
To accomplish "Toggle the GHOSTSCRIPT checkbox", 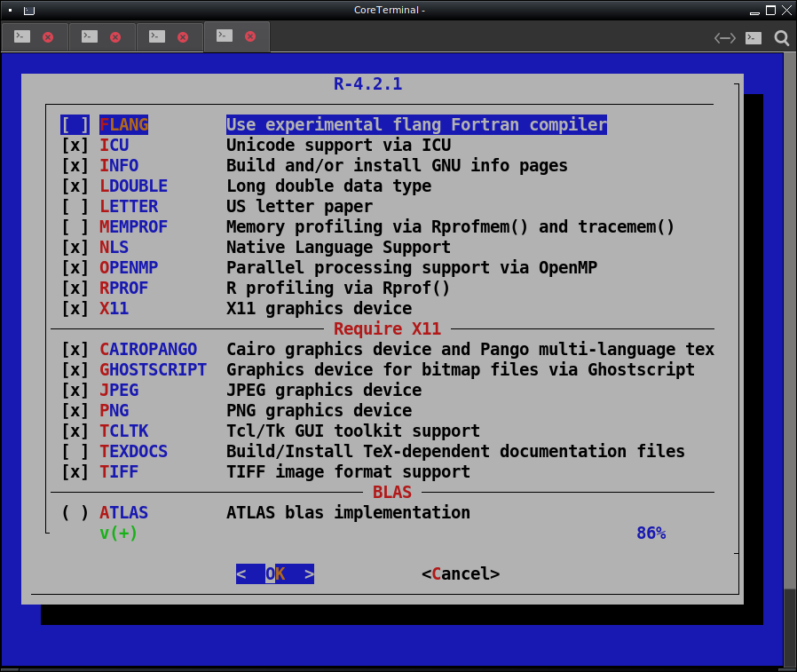I will click(x=75, y=369).
